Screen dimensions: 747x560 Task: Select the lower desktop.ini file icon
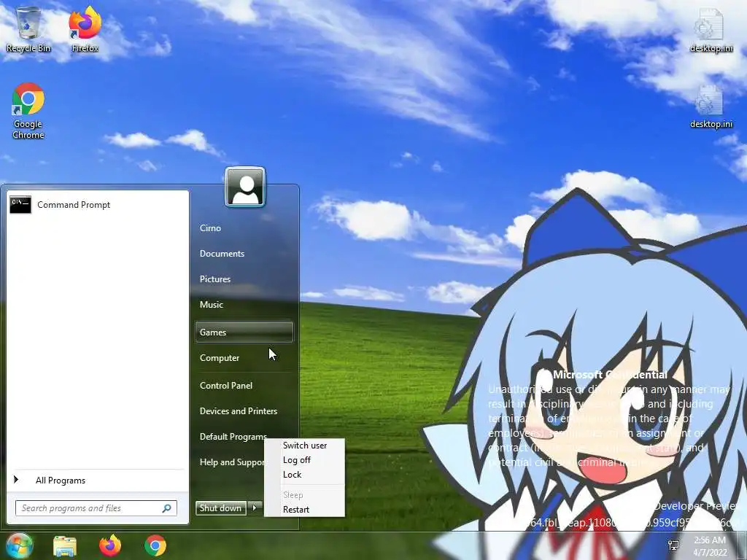pyautogui.click(x=711, y=106)
